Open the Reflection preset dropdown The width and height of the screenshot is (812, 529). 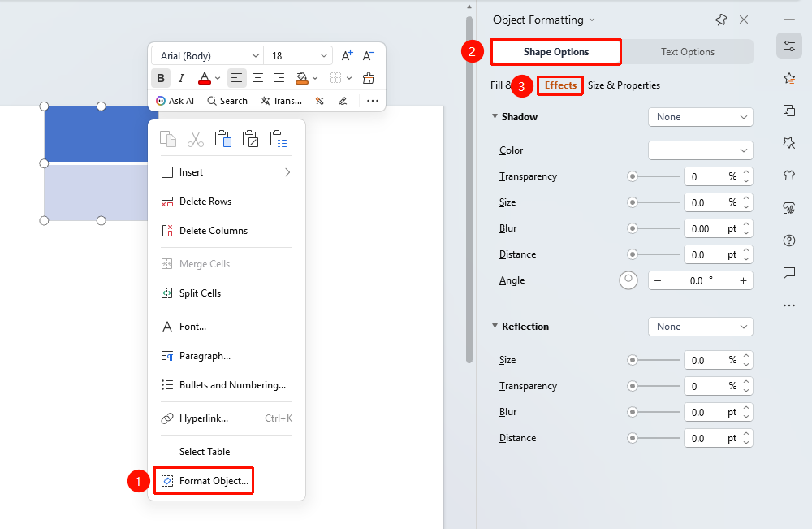700,327
